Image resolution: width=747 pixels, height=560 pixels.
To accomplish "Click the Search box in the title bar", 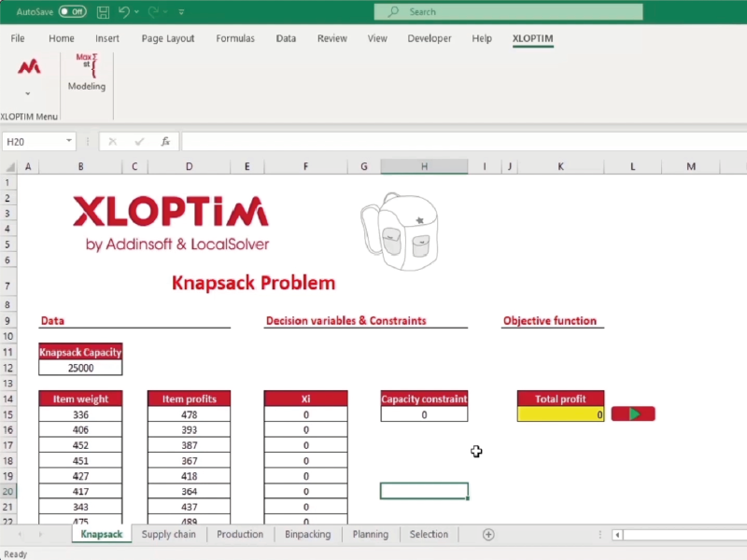I will [x=508, y=12].
